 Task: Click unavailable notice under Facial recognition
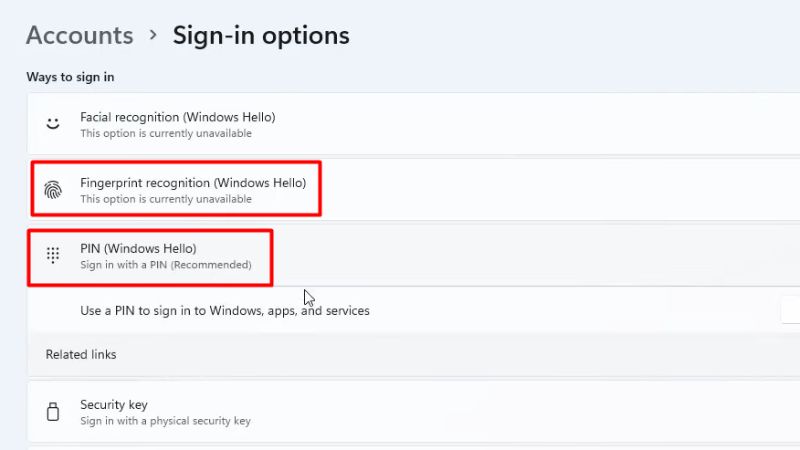tap(166, 133)
